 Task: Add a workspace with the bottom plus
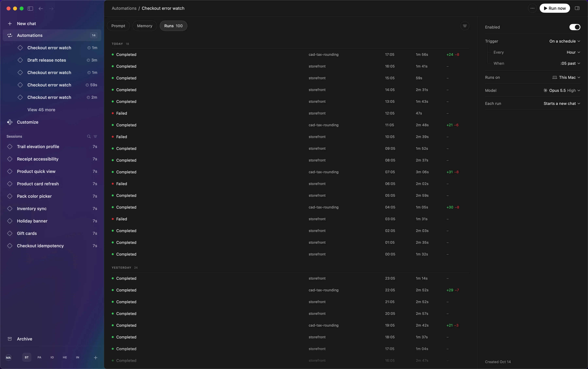(96, 358)
